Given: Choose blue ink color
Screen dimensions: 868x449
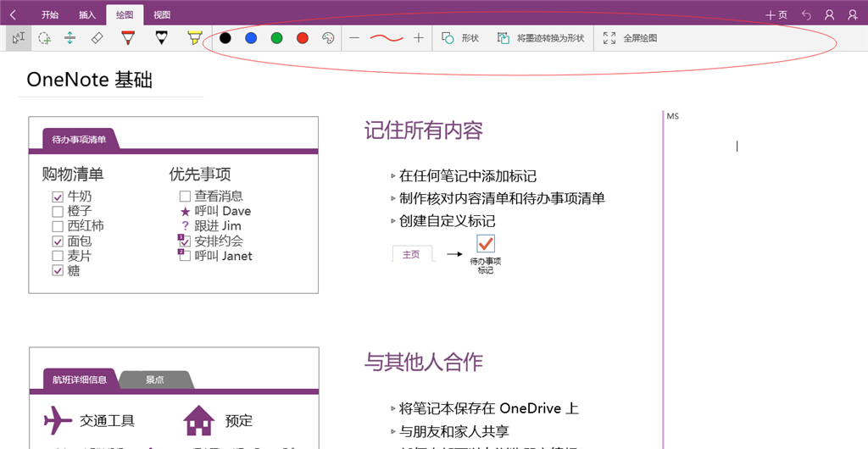Looking at the screenshot, I should point(251,38).
